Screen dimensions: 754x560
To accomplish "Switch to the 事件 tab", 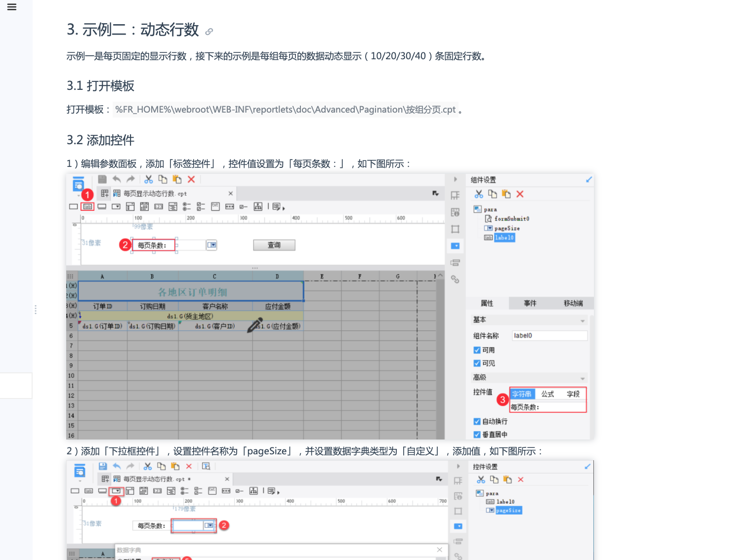I will [530, 303].
